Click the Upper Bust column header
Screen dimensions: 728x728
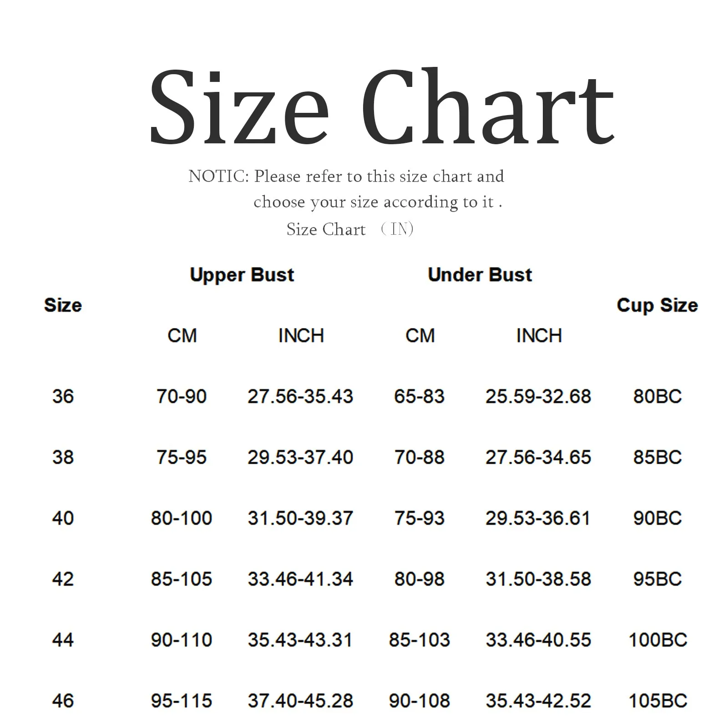click(x=242, y=275)
